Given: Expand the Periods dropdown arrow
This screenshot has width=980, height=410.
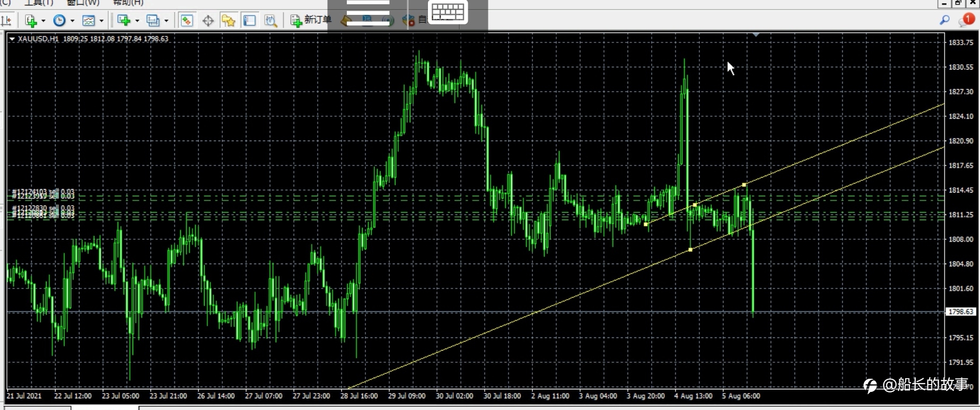Looking at the screenshot, I should pos(72,21).
